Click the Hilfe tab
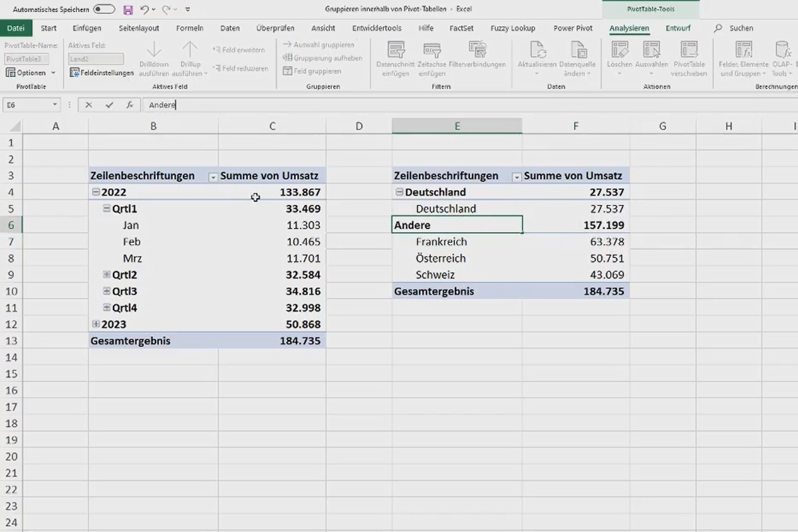 (426, 28)
